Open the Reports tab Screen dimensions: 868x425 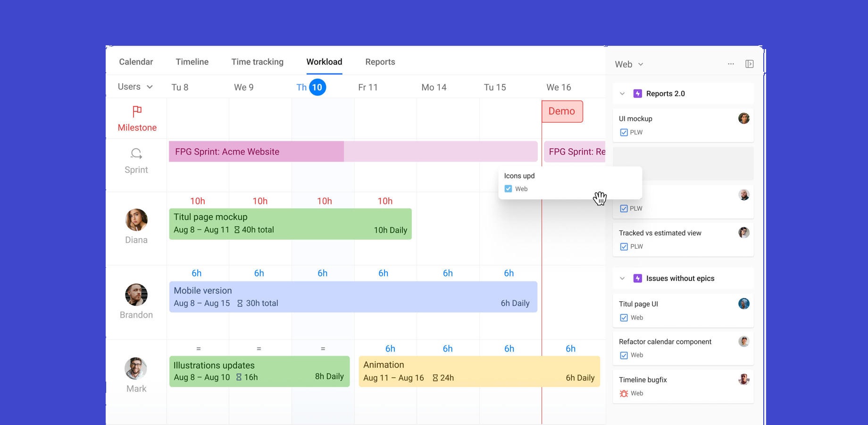click(380, 61)
